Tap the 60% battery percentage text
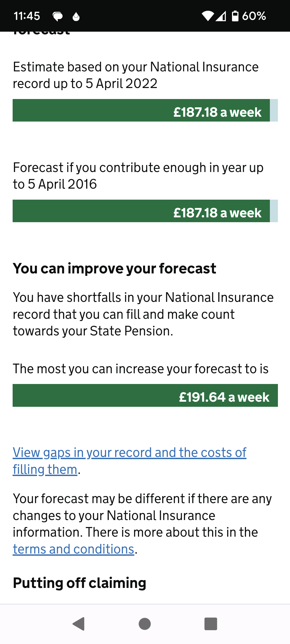 coord(254,16)
